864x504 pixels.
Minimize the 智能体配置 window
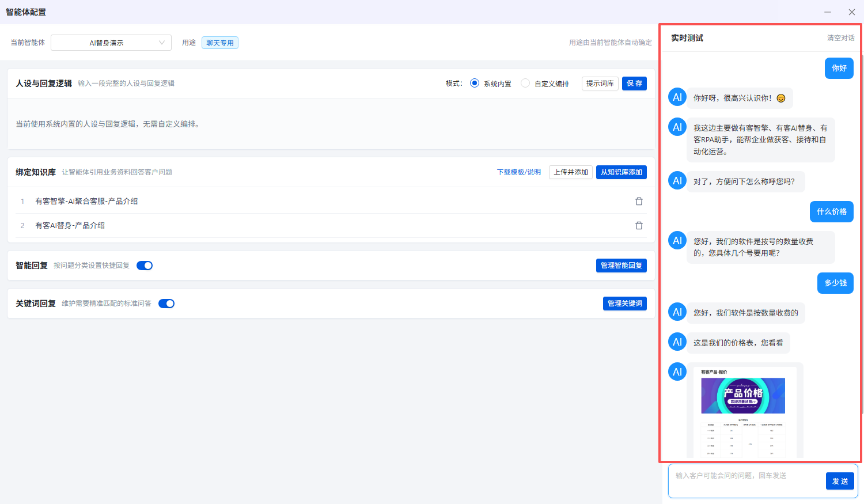point(828,12)
